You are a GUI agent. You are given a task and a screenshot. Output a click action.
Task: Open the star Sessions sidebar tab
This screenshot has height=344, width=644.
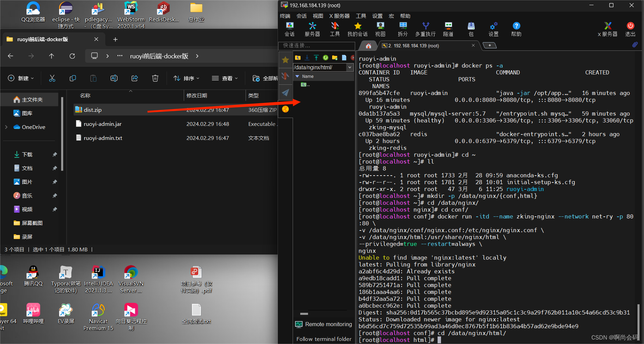tap(285, 60)
